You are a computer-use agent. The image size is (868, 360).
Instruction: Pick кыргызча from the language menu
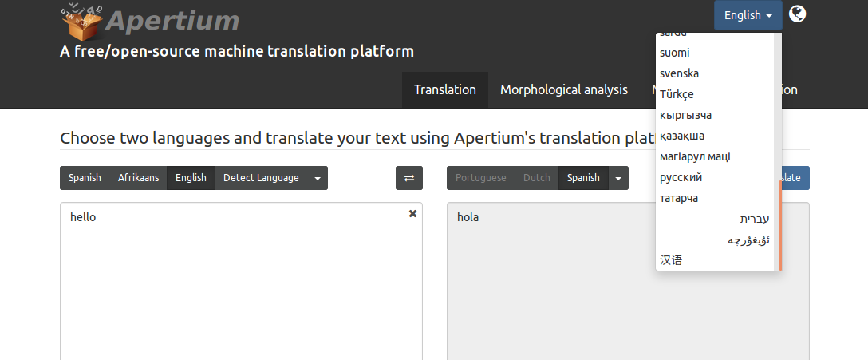coord(715,115)
